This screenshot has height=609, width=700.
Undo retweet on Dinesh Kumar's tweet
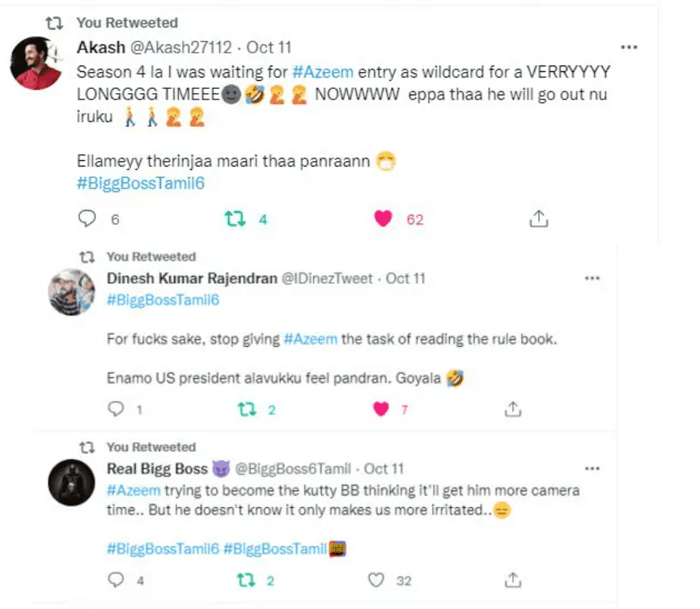click(246, 410)
